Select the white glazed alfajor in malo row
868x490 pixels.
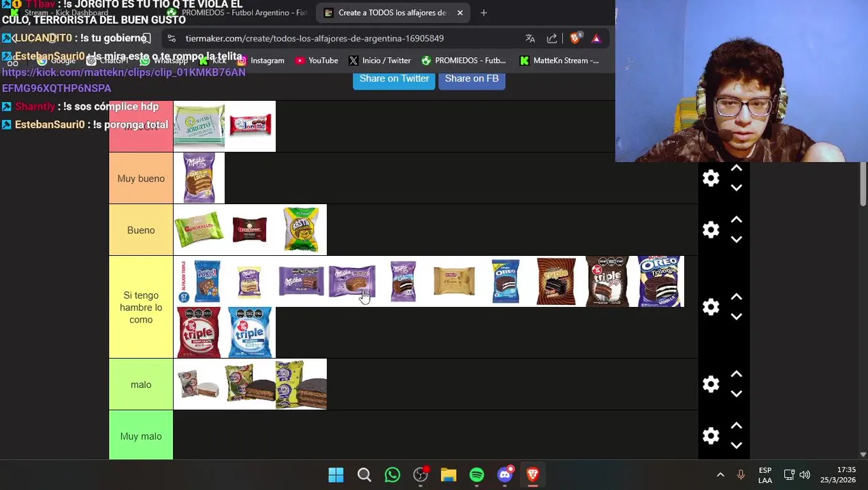coord(199,385)
